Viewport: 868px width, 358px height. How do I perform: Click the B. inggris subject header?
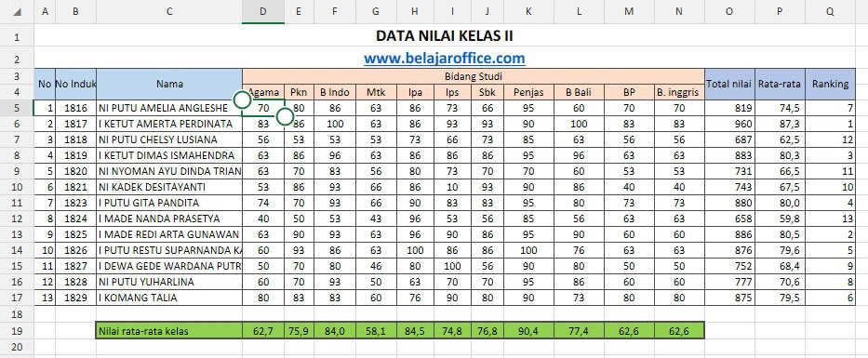click(679, 92)
